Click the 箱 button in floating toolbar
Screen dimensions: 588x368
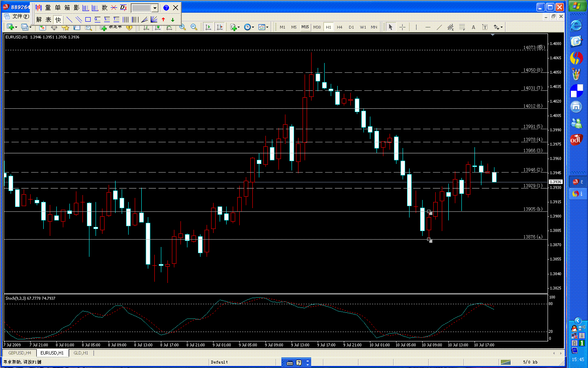pyautogui.click(x=67, y=8)
